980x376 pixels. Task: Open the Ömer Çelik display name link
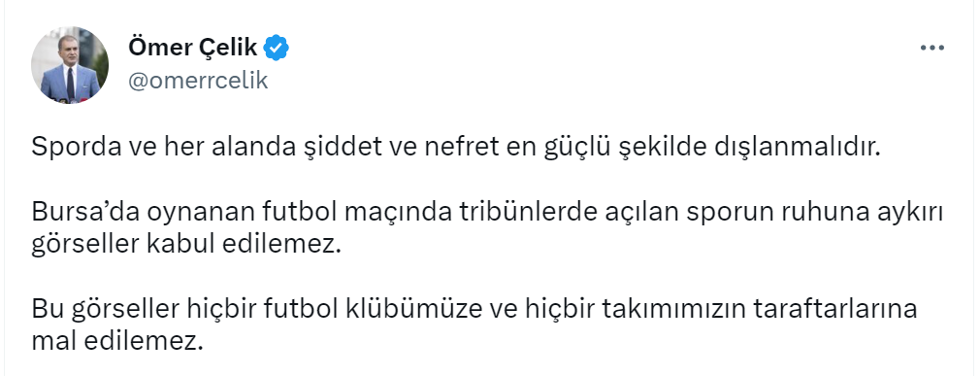coord(192,47)
